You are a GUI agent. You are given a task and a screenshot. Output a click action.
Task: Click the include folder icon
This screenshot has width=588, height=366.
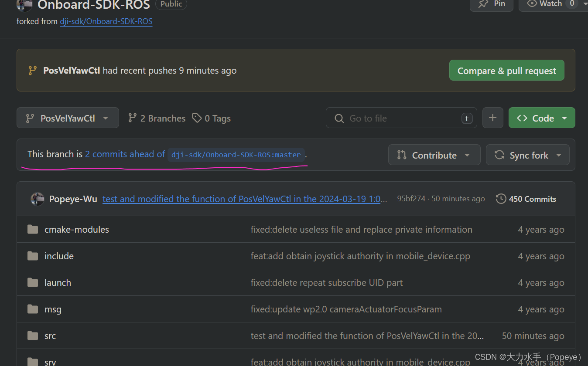point(33,256)
